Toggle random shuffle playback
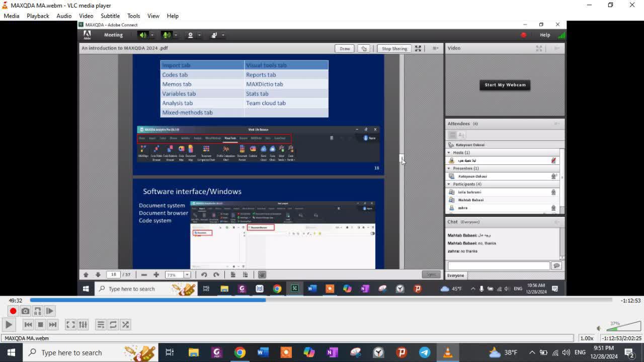644x362 pixels. click(x=125, y=325)
